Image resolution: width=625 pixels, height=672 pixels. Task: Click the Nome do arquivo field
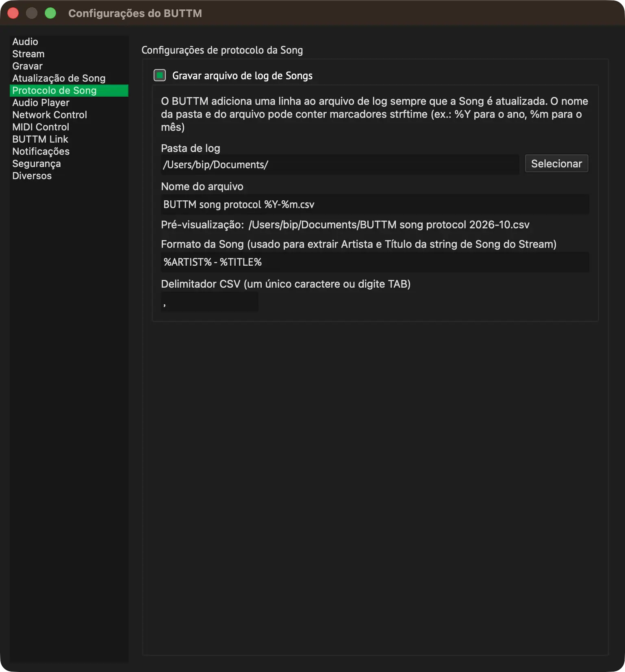click(375, 204)
